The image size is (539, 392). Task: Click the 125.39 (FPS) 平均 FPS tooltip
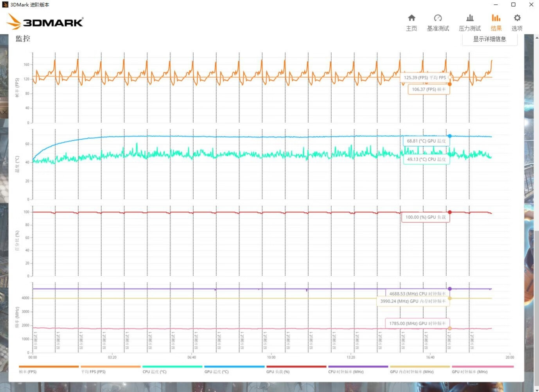click(x=425, y=77)
